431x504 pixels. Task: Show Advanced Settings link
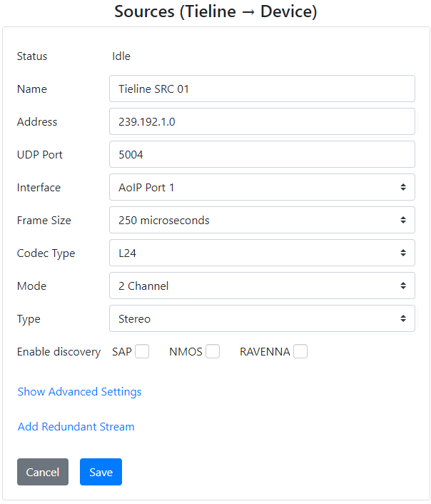[x=79, y=392]
